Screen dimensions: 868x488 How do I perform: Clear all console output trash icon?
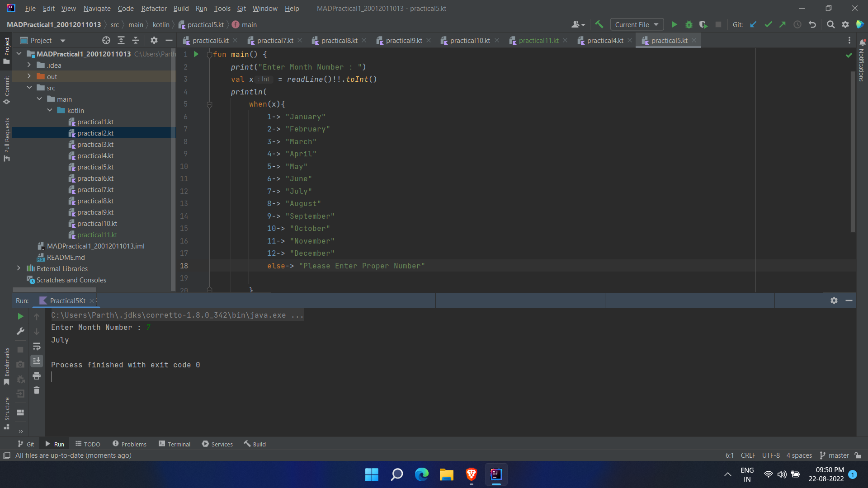[x=37, y=390]
